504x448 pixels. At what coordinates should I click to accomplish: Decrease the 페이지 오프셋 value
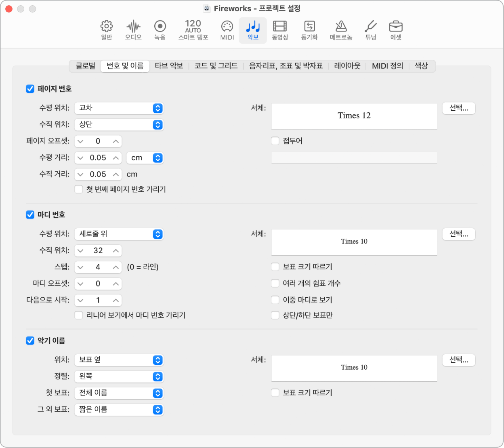(x=80, y=141)
